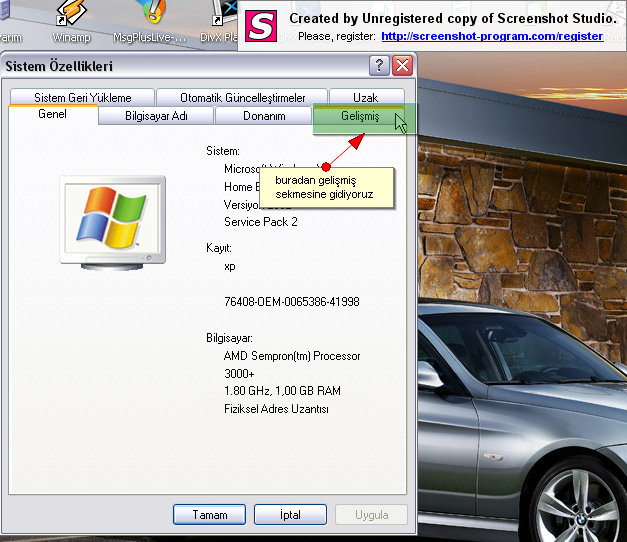Click the question mark help button
The width and height of the screenshot is (627, 542).
click(x=379, y=66)
